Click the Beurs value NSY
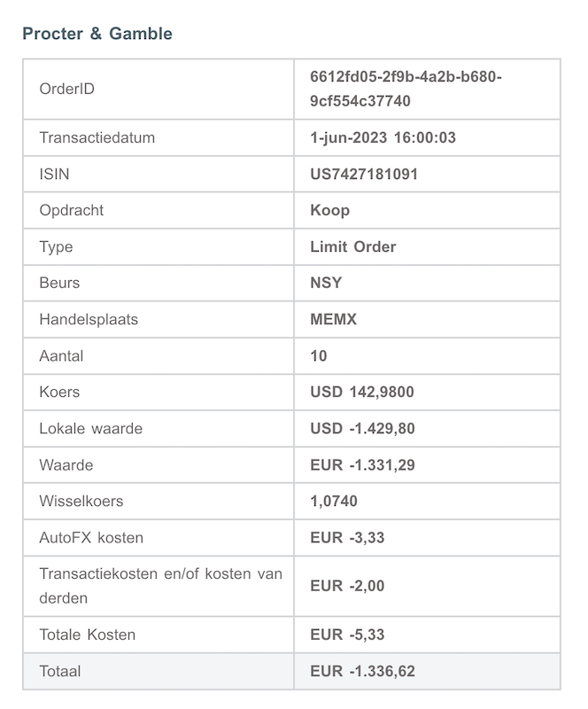Viewport: 588px width, 709px height. 326,283
